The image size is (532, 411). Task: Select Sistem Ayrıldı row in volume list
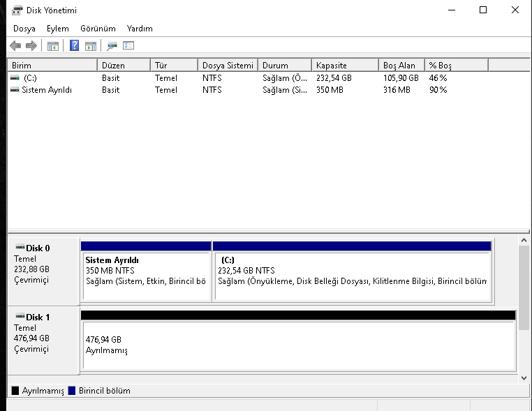coord(46,90)
